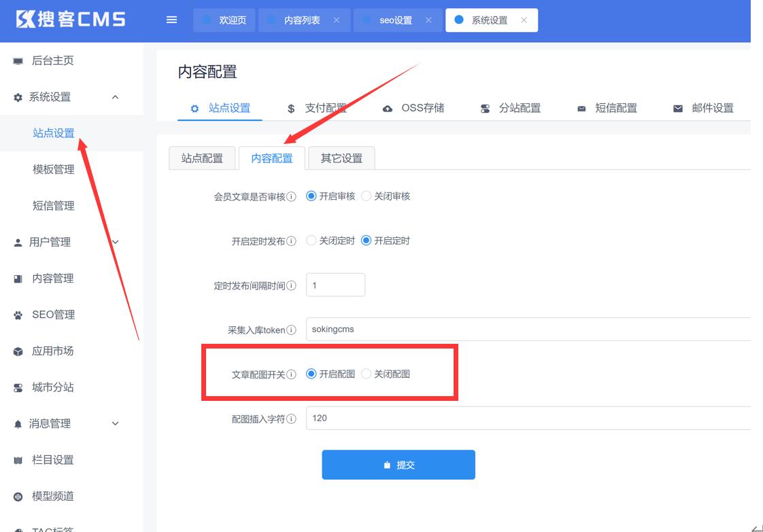Image resolution: width=763 pixels, height=532 pixels.
Task: Switch to the 站点配置 tab
Action: (x=202, y=158)
